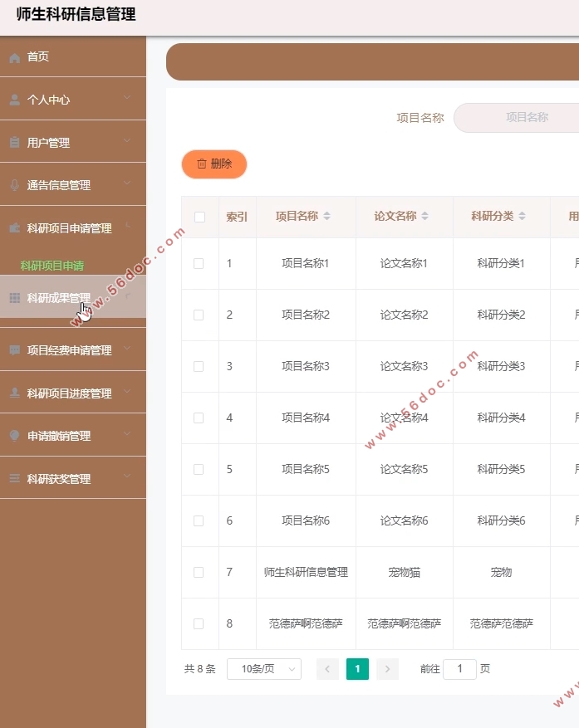Select the checkbox for row 项目名称2
Viewport: 579px width, 728px height.
pyautogui.click(x=199, y=315)
